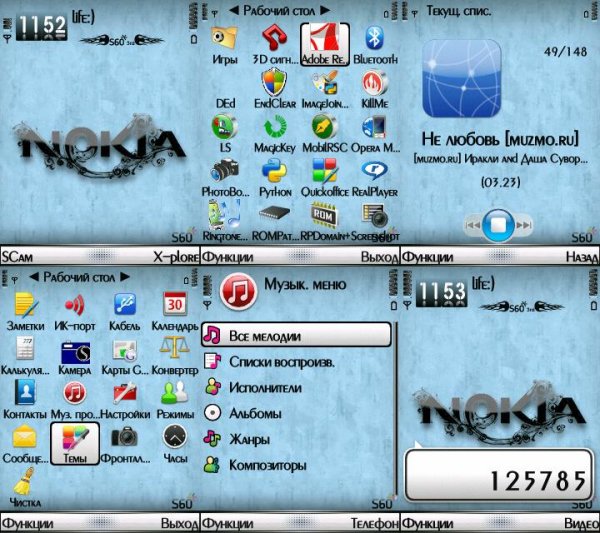Open Альбомы albums entry
This screenshot has height=533, width=600.
coord(297,413)
